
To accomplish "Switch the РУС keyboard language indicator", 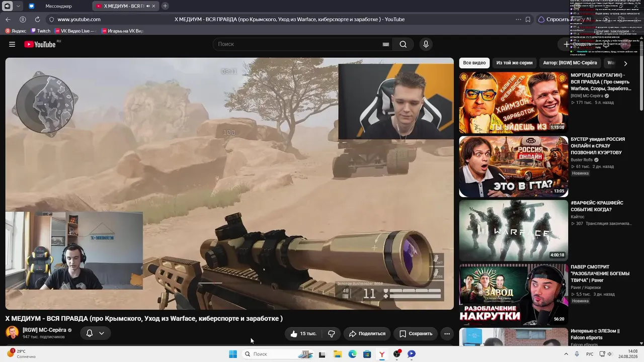I will [x=590, y=354].
